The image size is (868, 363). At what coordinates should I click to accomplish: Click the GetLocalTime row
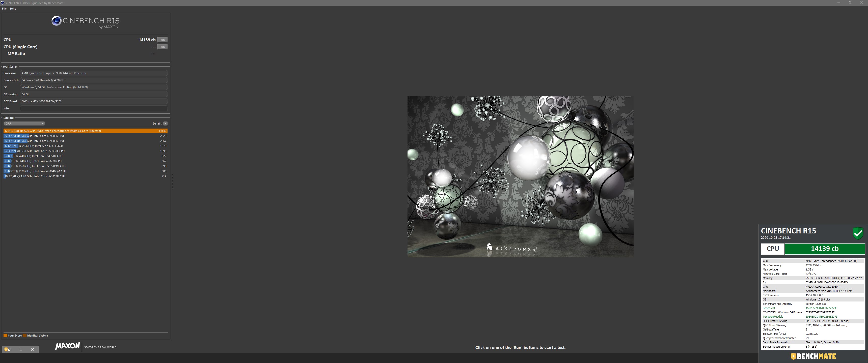coord(813,330)
